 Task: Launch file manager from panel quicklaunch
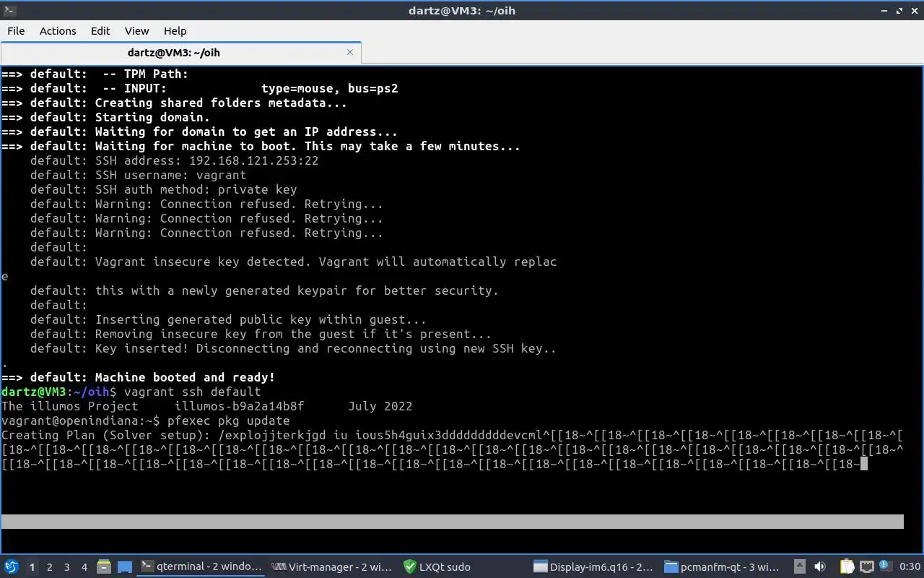103,566
